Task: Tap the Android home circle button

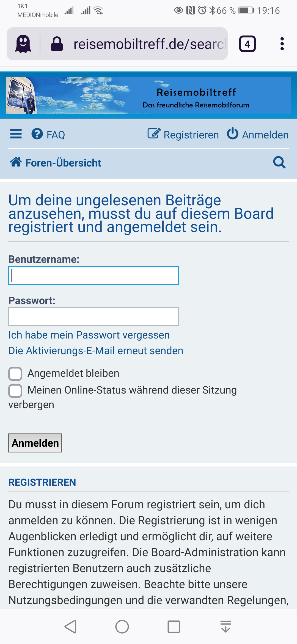Action: pos(122,627)
